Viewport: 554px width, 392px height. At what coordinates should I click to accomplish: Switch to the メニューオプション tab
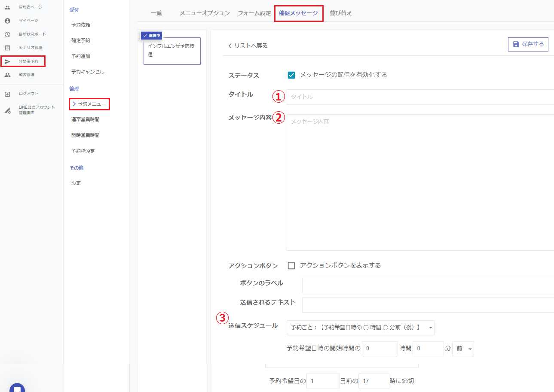tap(204, 13)
